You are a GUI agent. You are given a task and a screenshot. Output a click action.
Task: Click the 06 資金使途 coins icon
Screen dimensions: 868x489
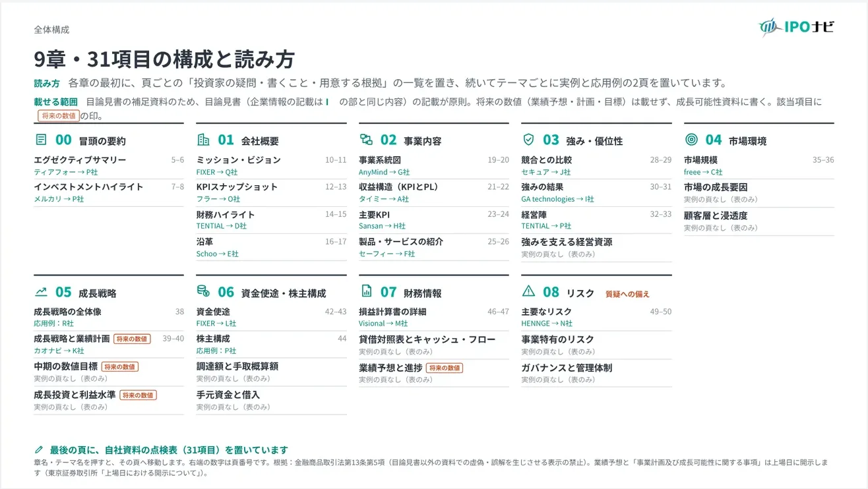[x=203, y=291]
